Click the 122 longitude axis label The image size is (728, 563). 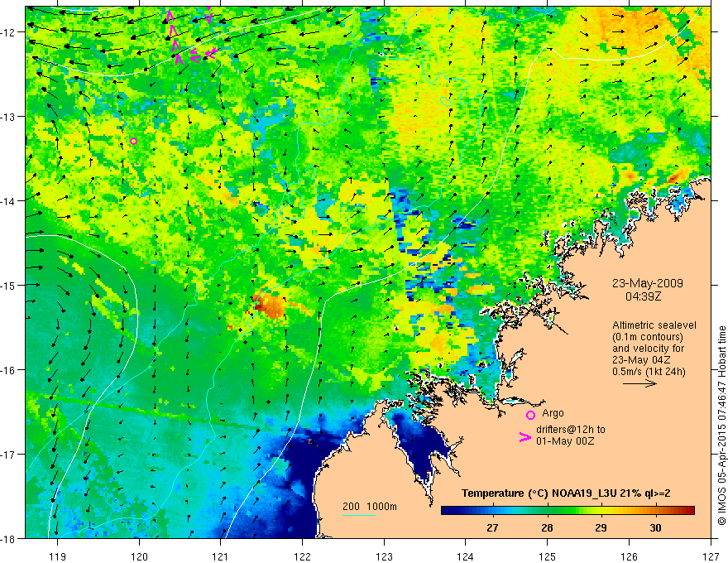point(302,556)
